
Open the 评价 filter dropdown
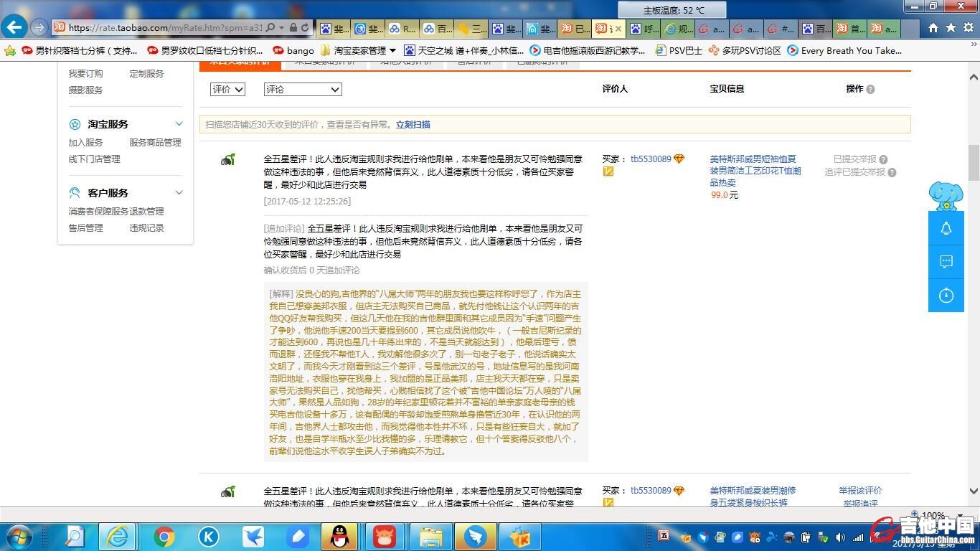click(227, 90)
